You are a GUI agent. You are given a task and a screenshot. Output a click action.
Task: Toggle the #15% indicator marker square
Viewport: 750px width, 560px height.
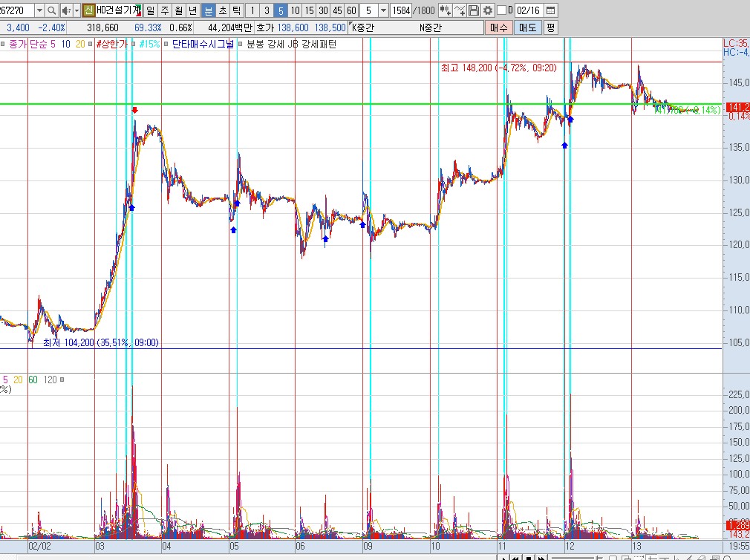[x=134, y=44]
